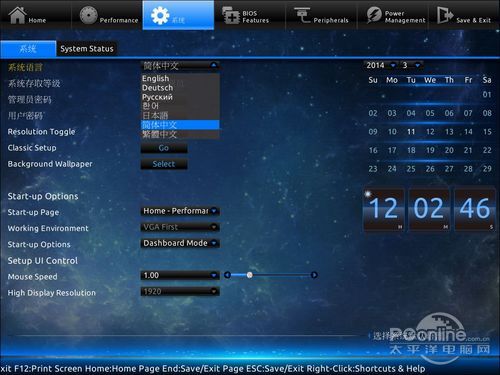Click Select for Background Wallpaper

coord(164,164)
